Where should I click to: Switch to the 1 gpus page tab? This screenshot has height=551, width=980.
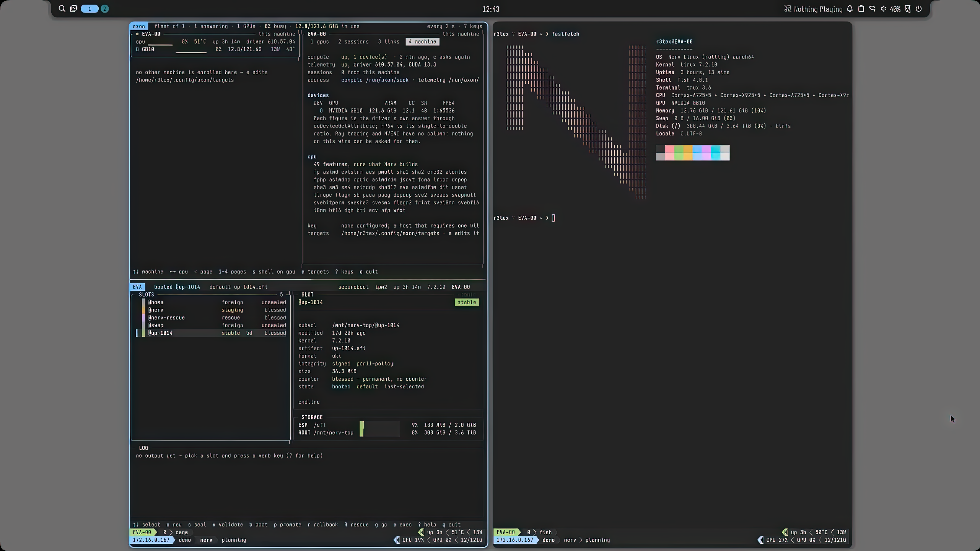[x=319, y=42]
